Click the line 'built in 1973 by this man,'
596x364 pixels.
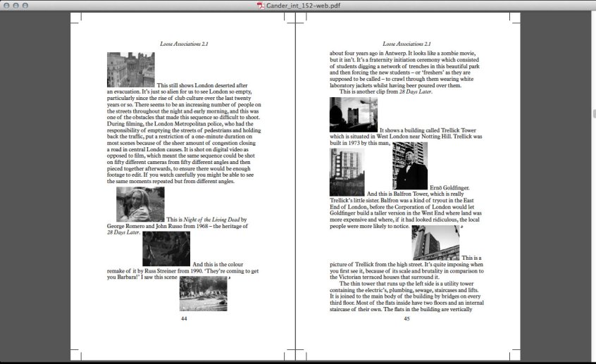(360, 143)
